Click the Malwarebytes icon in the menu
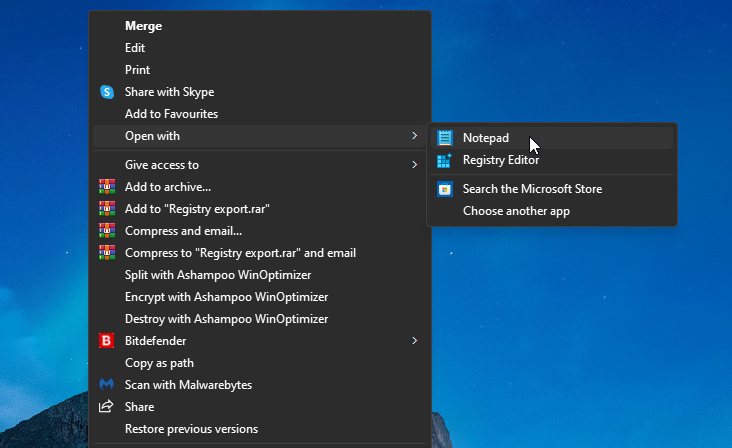 coord(107,385)
